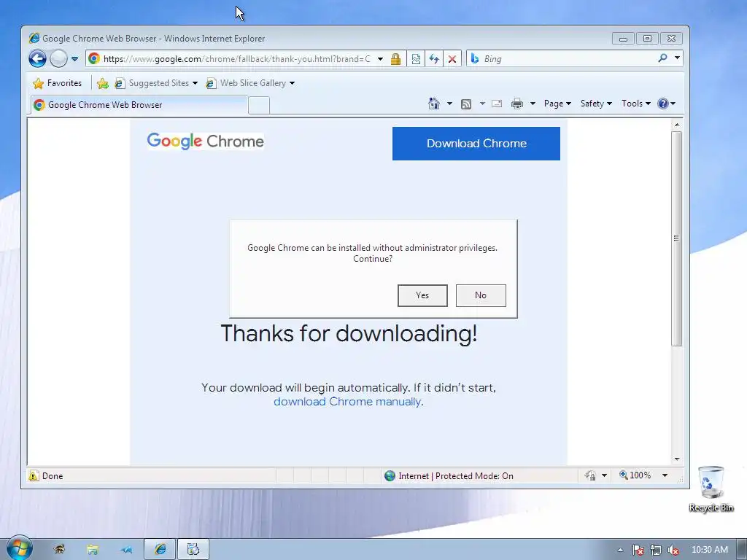
Task: Open the search provider dropdown arrow
Action: coord(677,58)
